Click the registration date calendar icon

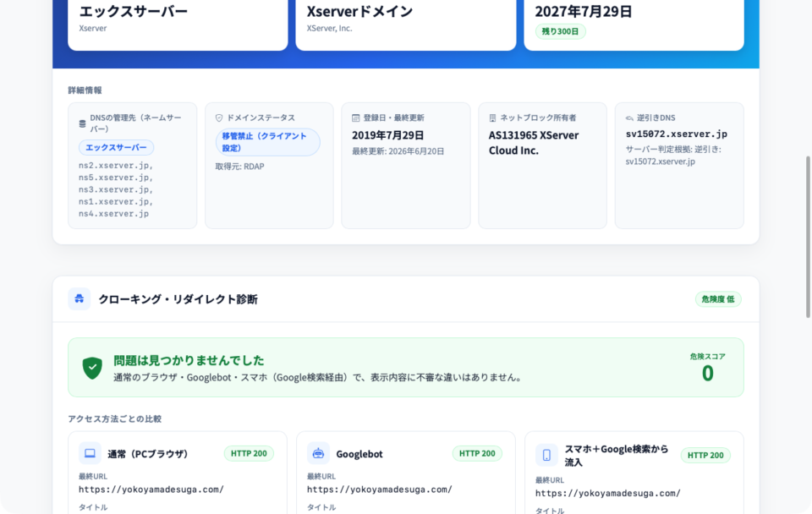[x=356, y=118]
